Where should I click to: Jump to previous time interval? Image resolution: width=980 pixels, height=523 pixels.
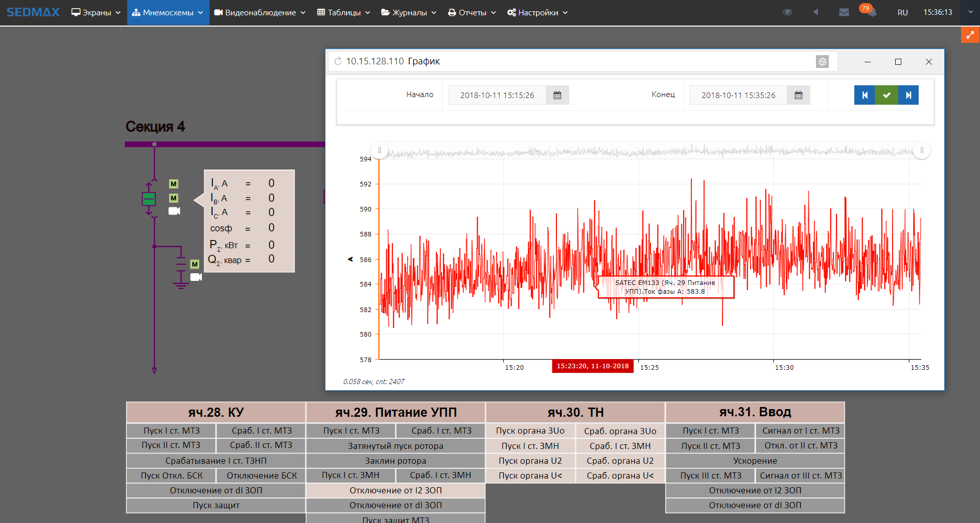click(x=865, y=95)
